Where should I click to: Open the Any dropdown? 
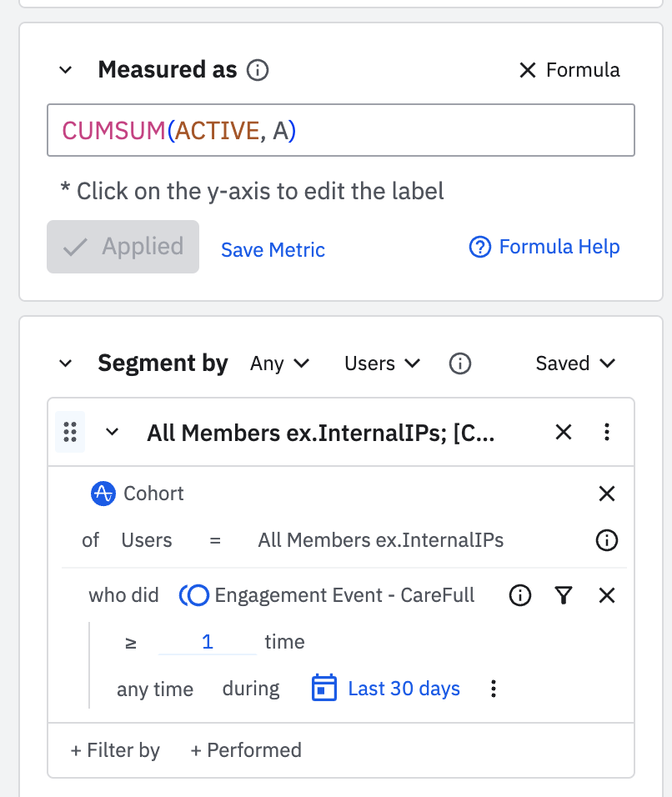point(279,363)
